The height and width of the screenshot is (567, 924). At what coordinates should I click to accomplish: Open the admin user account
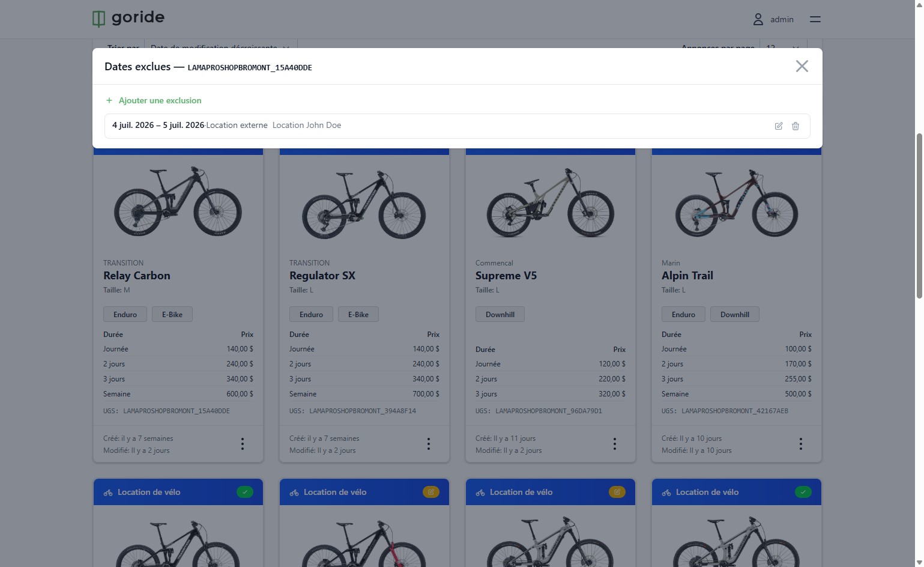pos(773,19)
